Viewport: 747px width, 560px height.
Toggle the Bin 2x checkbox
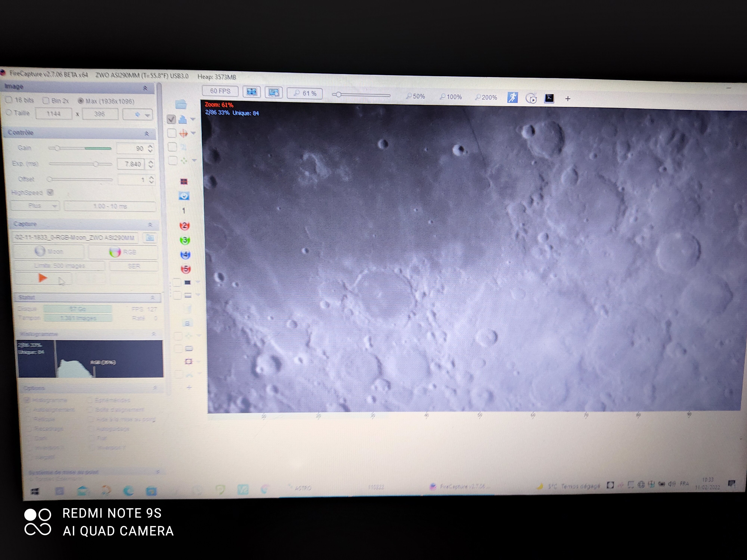(46, 100)
